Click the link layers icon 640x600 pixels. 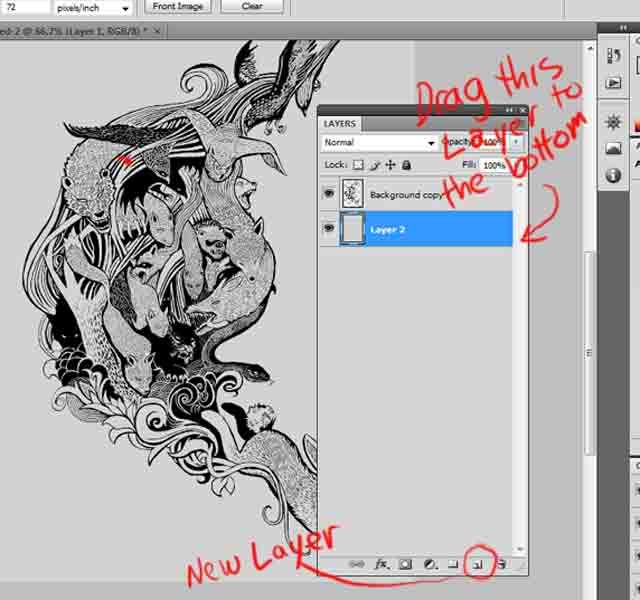pos(356,564)
